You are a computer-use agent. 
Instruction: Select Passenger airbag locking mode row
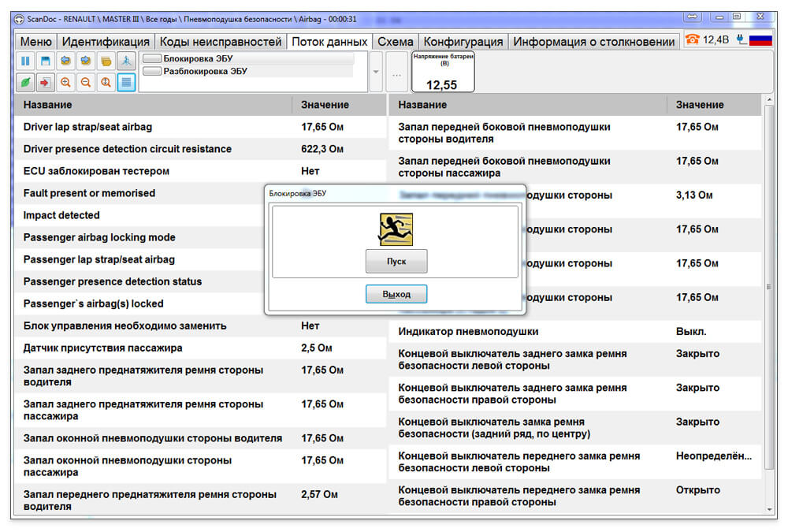139,238
